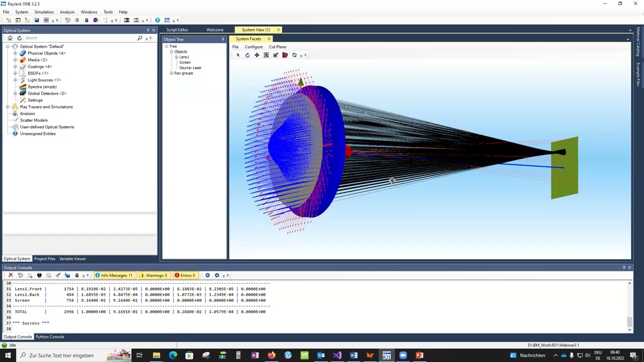644x362 pixels.
Task: Open the Simulation menu
Action: [44, 12]
